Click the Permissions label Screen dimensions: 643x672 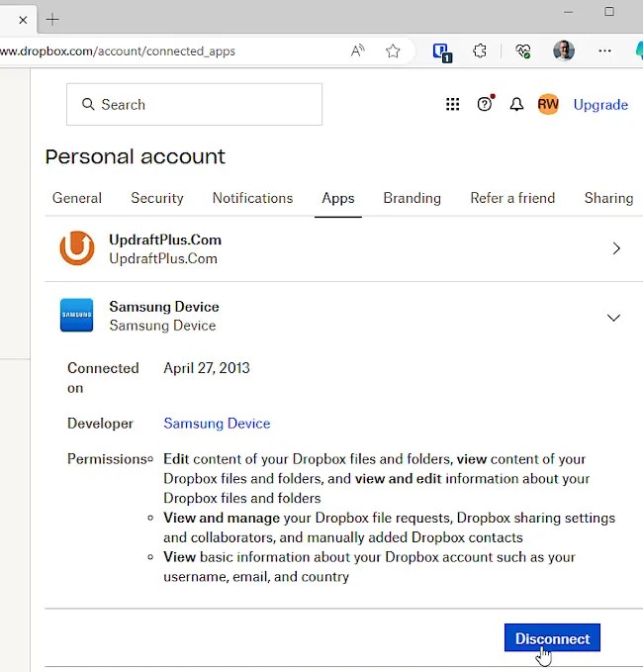pos(107,459)
